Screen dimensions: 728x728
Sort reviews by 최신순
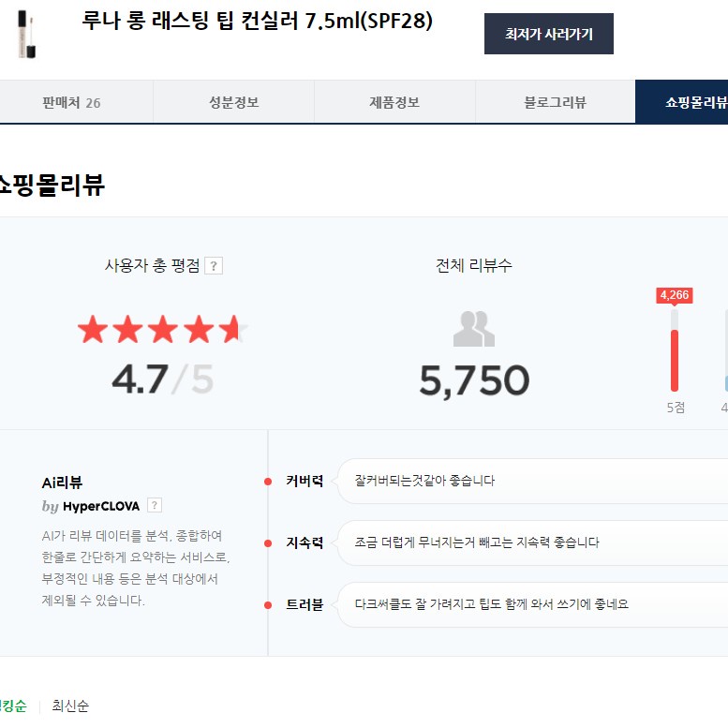pos(70,706)
